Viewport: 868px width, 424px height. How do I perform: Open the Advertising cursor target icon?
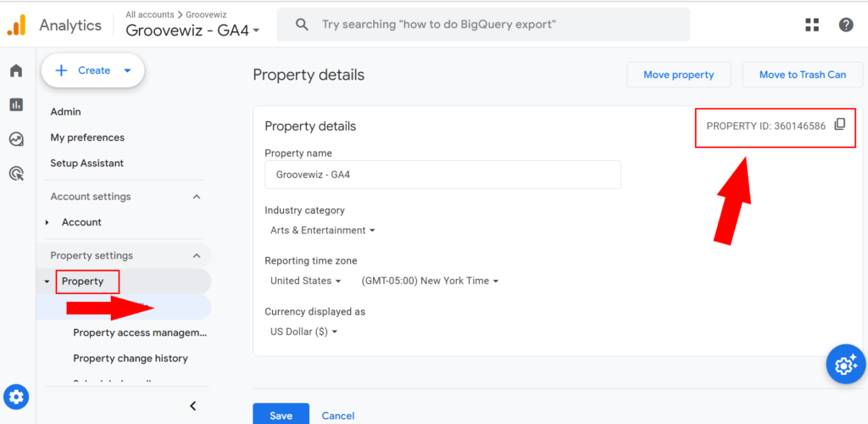(x=17, y=175)
